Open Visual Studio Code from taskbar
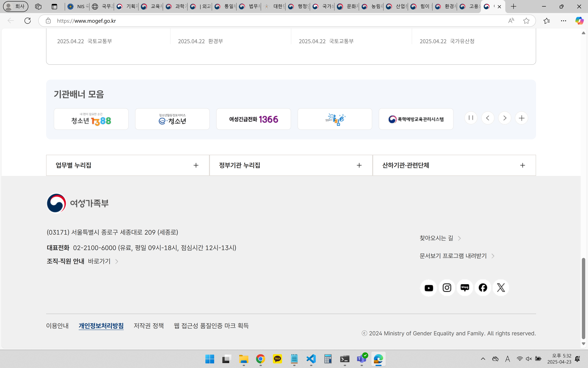 (311, 359)
